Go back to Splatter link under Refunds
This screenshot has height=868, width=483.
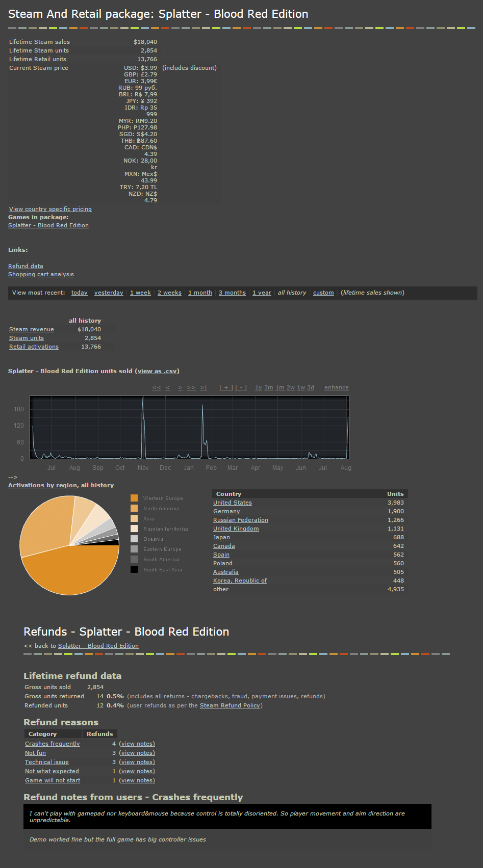tap(98, 646)
